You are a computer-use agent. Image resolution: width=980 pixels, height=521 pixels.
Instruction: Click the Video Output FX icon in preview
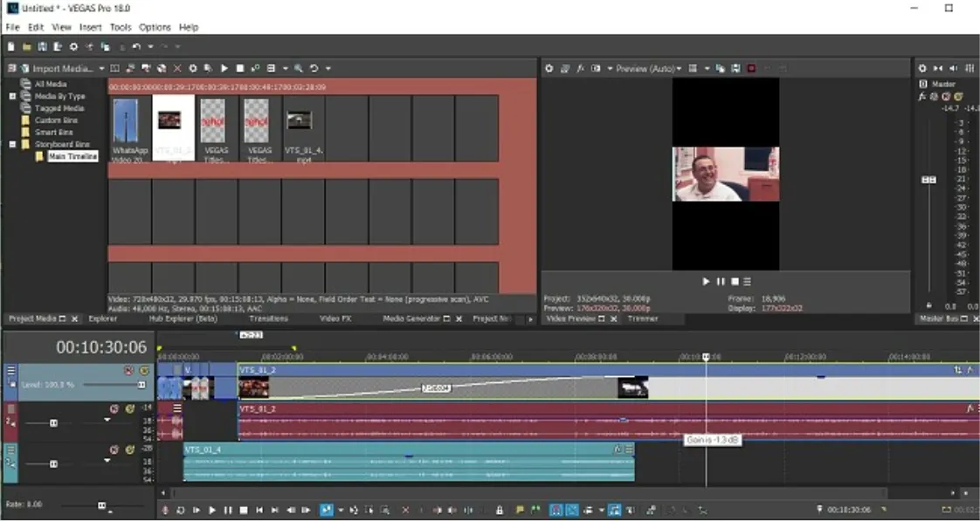click(580, 68)
